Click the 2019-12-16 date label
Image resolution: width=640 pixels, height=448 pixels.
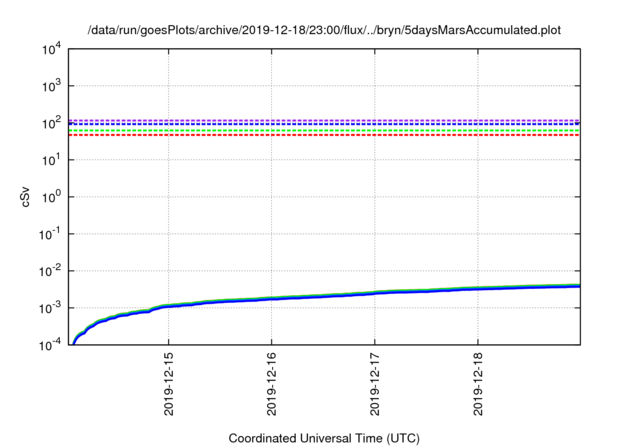pyautogui.click(x=272, y=384)
